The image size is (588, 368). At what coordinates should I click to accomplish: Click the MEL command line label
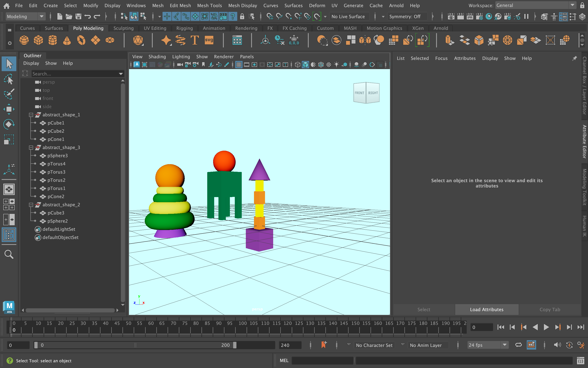284,360
